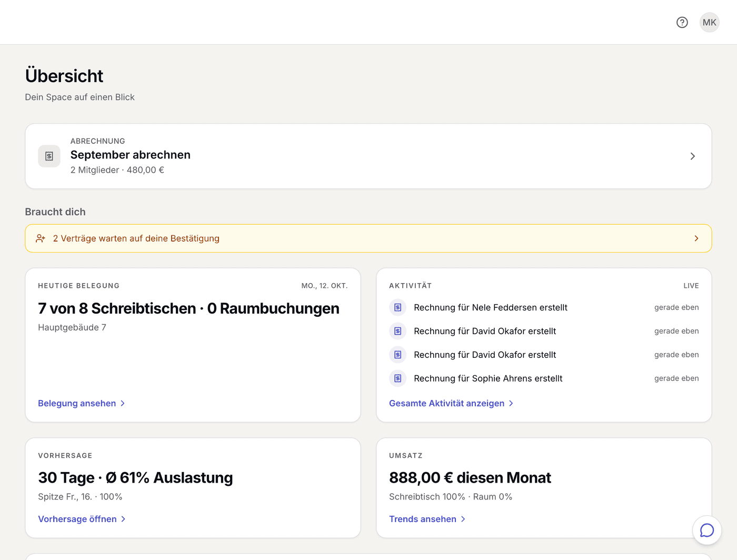737x560 pixels.
Task: Open the September abrechnen billing title
Action: [131, 155]
